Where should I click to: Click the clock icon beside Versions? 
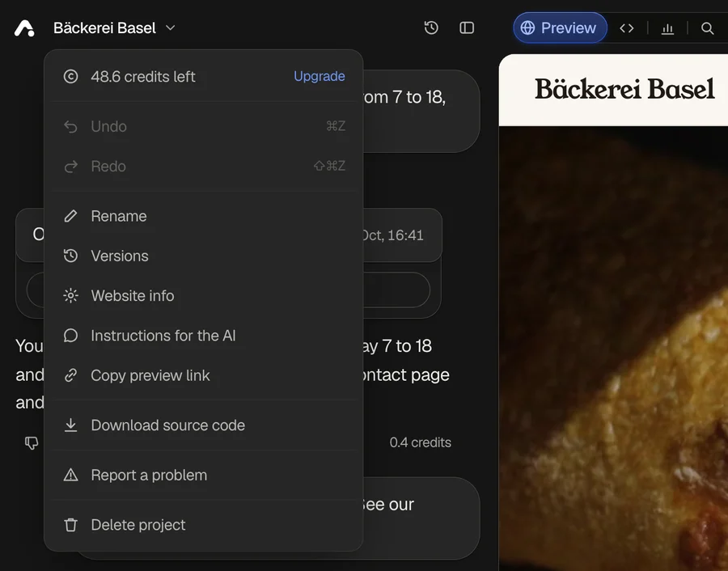[70, 256]
